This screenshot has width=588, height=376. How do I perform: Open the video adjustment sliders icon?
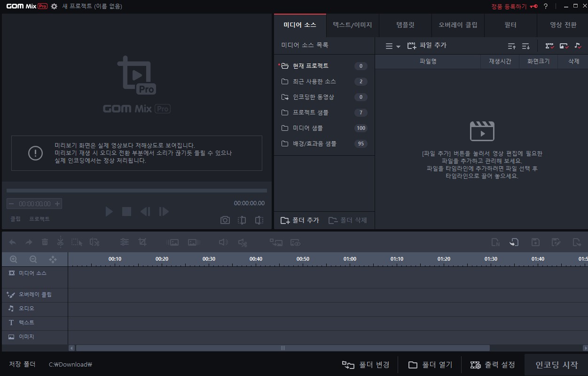click(125, 242)
